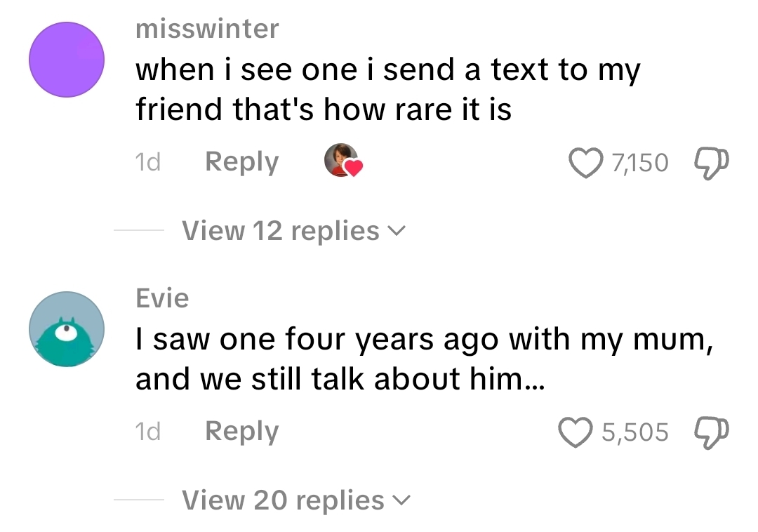Reply to Evie's comment

tap(241, 431)
